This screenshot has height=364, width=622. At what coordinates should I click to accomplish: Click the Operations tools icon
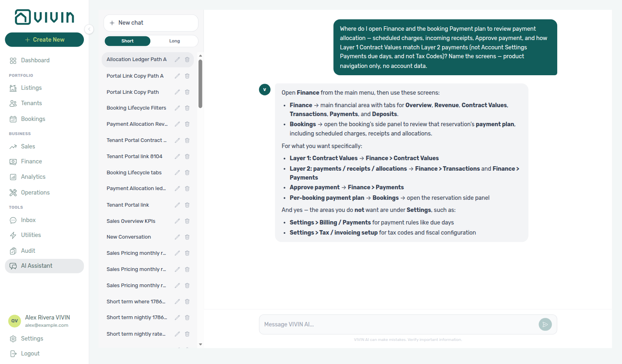(13, 193)
